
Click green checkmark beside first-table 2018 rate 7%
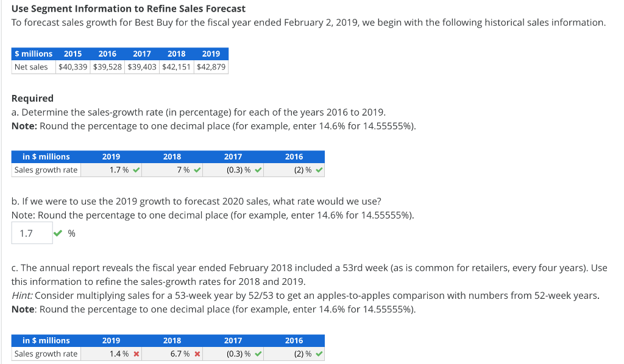[x=197, y=170]
